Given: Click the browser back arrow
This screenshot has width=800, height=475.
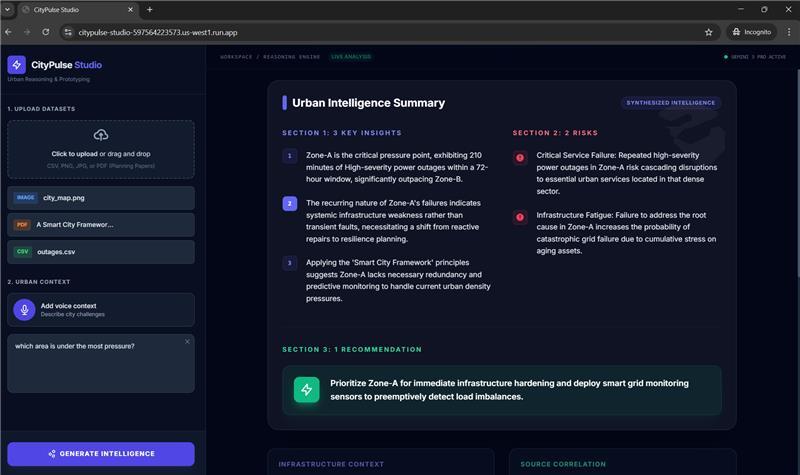Looking at the screenshot, I should [8, 32].
